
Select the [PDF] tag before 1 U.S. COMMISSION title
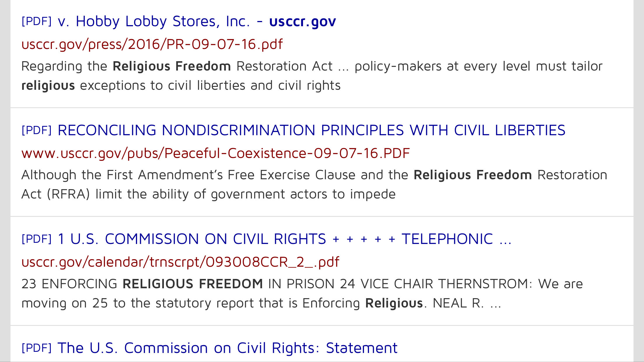click(x=36, y=239)
